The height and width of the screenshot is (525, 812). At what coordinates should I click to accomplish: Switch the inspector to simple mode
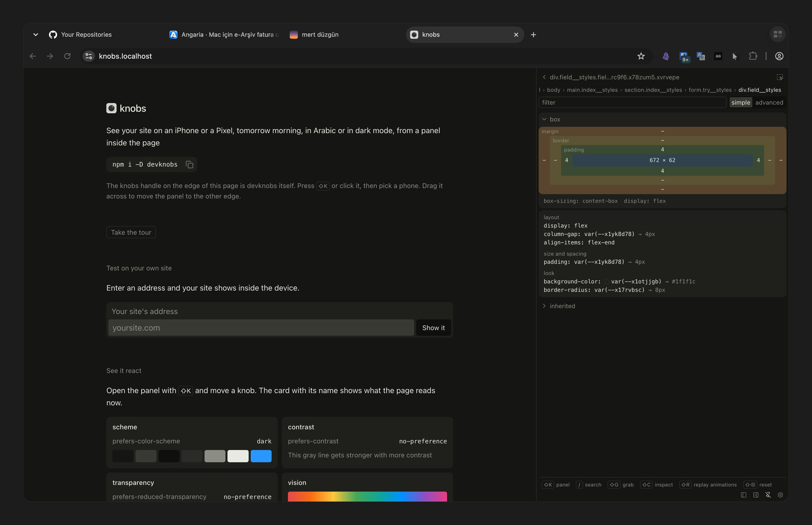[x=741, y=102]
